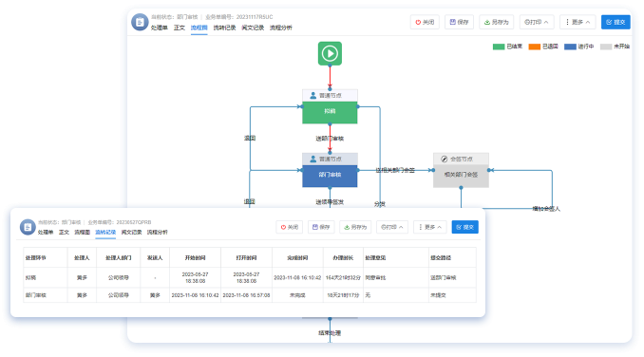Select the green 拟稿 node in the flowchart
Screen dimensions: 644x357
(330, 111)
